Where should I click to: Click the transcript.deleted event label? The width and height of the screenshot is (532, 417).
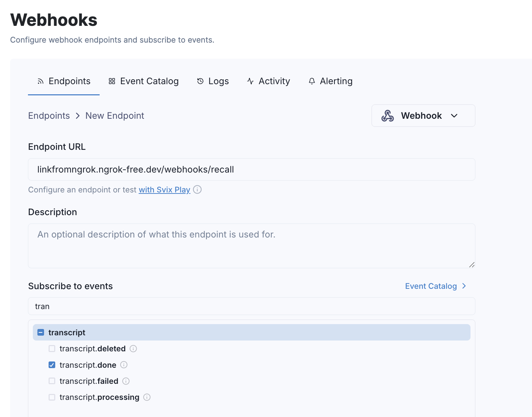93,349
